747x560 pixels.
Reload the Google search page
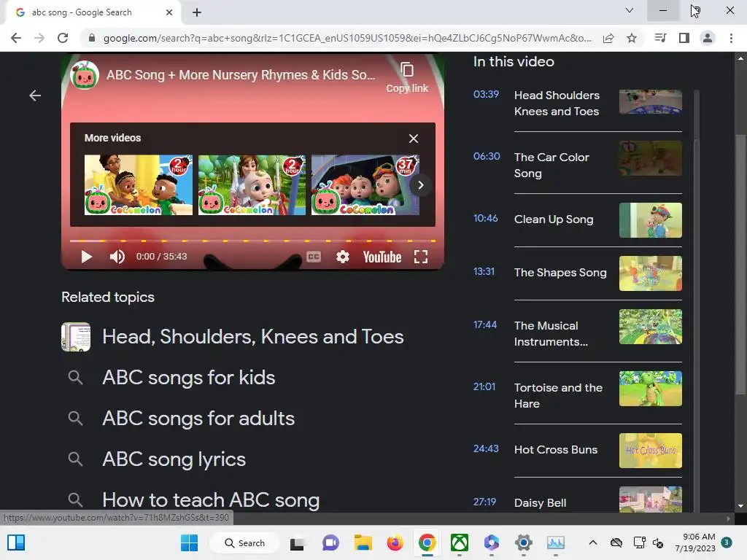[63, 38]
